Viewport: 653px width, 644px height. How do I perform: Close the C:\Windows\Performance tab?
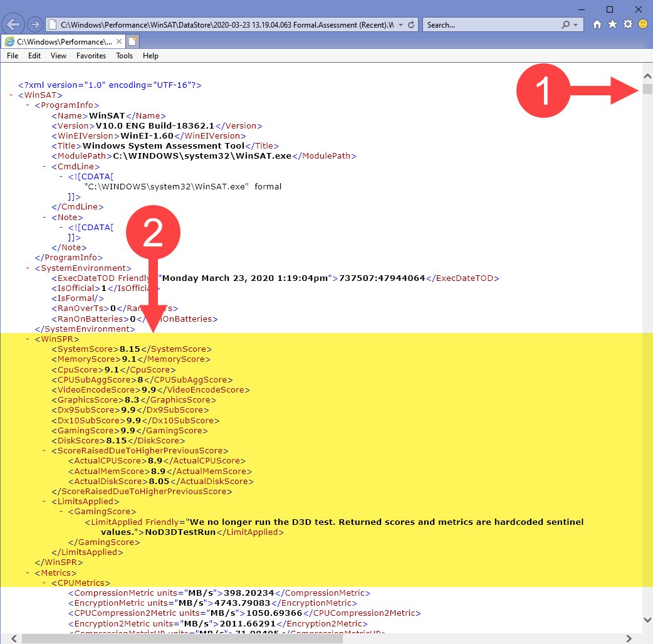[x=119, y=41]
